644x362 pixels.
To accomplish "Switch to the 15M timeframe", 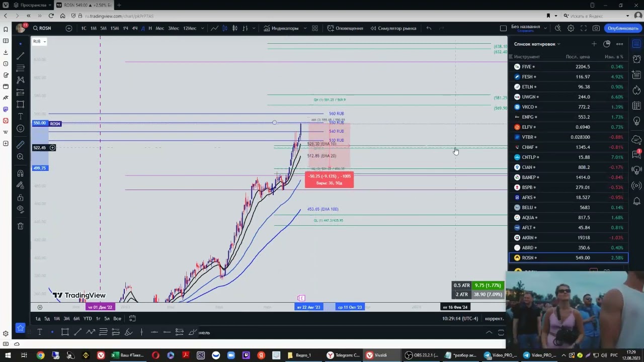I will point(115,28).
